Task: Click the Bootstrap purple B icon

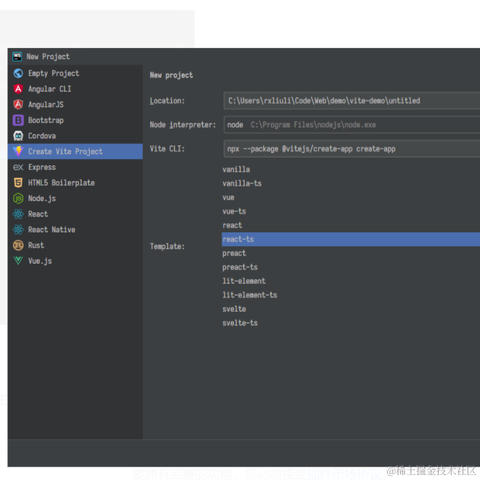Action: pyautogui.click(x=18, y=120)
